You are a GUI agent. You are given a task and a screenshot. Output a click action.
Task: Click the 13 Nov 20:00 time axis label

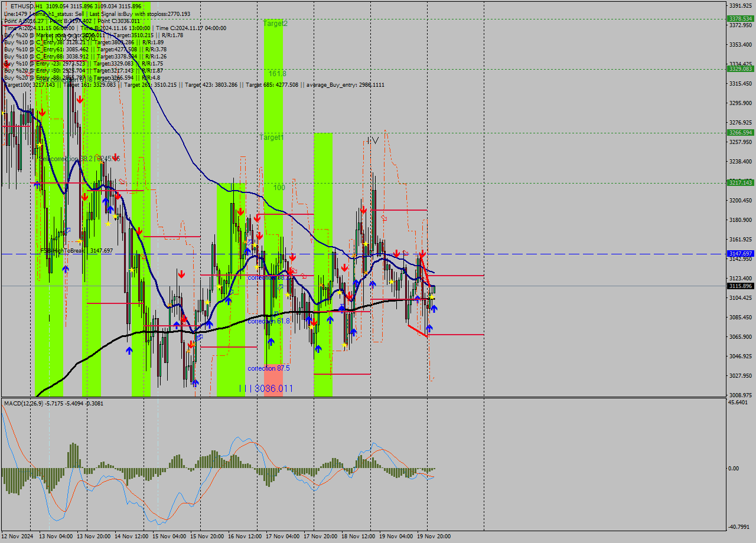94,537
